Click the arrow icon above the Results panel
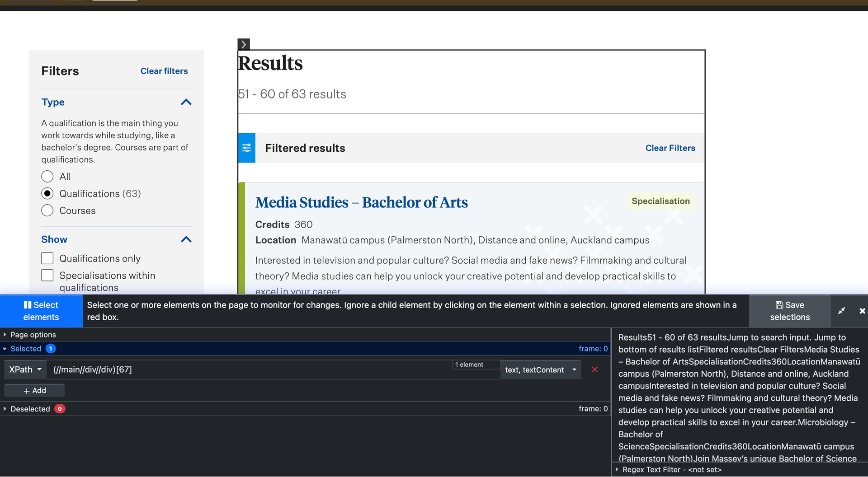This screenshot has height=477, width=868. pyautogui.click(x=244, y=44)
